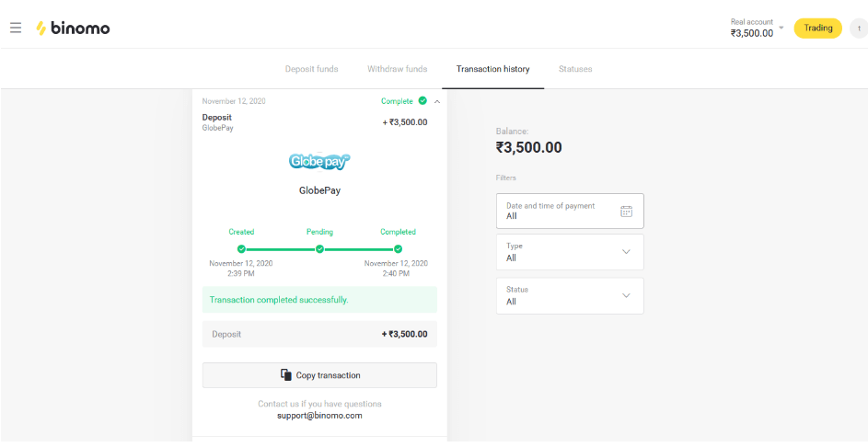The image size is (868, 447).
Task: Click the Created step checkmark
Action: click(241, 248)
